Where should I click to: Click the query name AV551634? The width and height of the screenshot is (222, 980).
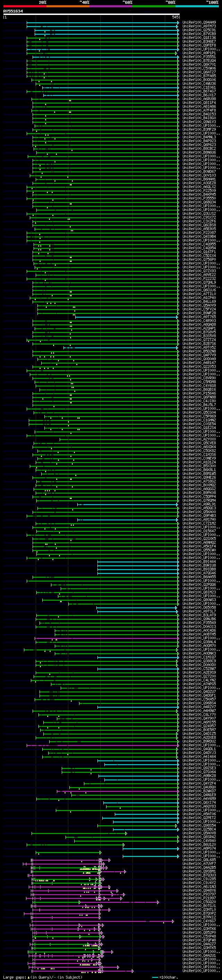pos(13,11)
